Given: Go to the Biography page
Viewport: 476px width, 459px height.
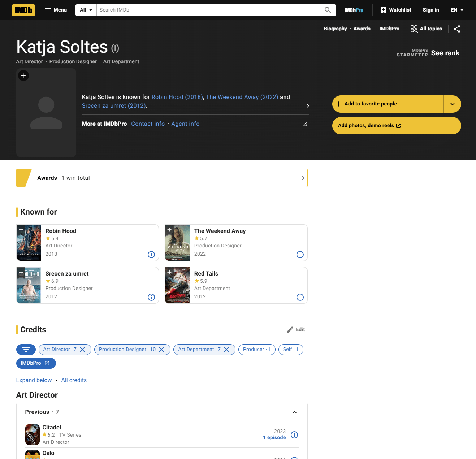Looking at the screenshot, I should [x=335, y=29].
